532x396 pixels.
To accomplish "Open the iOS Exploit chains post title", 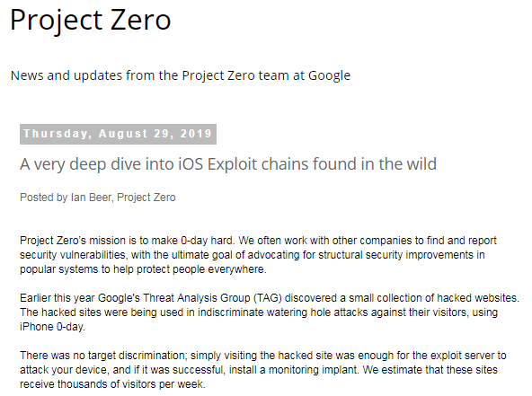I will [228, 164].
